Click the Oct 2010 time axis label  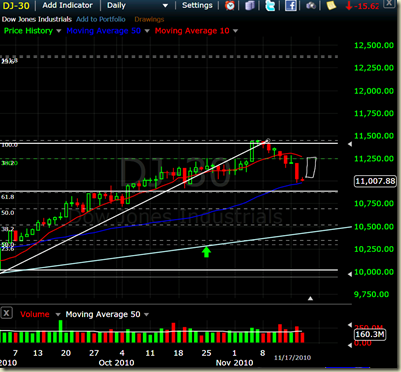click(x=117, y=363)
